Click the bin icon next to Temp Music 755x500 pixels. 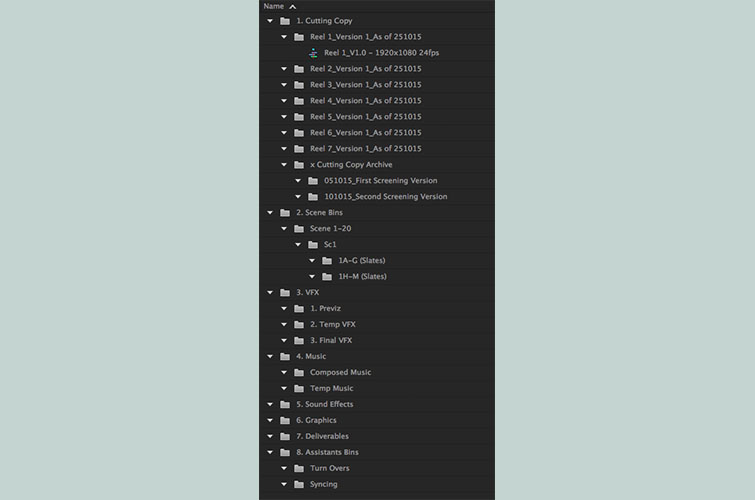click(299, 389)
